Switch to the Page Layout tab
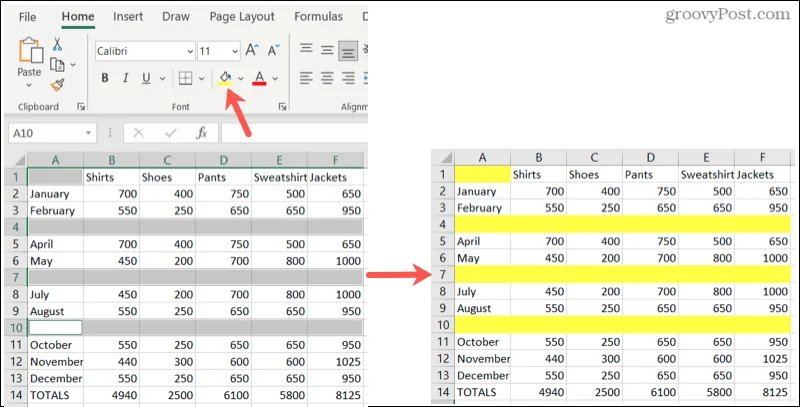 [x=242, y=17]
